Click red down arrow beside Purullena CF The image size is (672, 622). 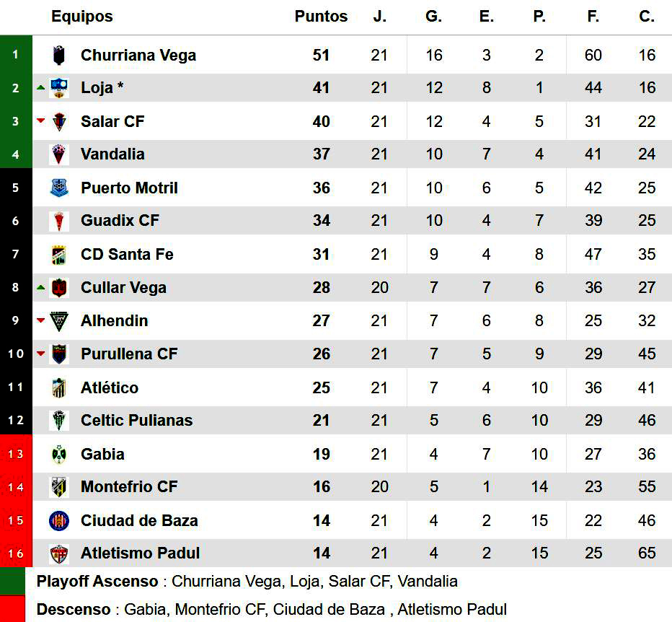coord(41,354)
